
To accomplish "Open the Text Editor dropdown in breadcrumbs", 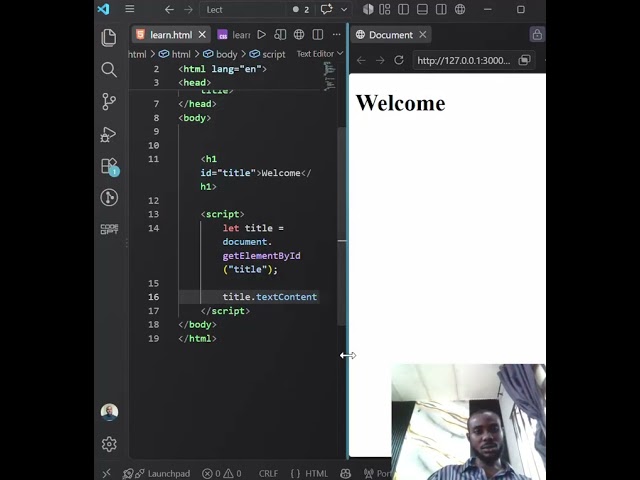I will point(320,54).
